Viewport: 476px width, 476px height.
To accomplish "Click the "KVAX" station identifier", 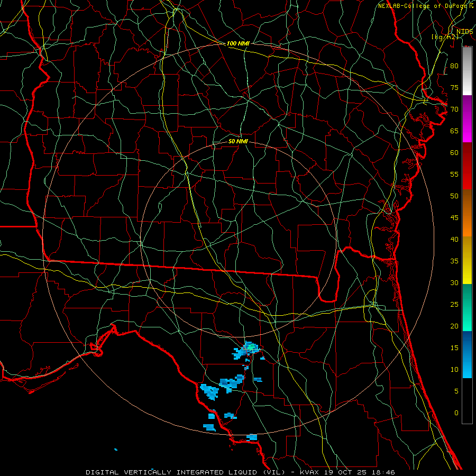I will coord(309,472).
